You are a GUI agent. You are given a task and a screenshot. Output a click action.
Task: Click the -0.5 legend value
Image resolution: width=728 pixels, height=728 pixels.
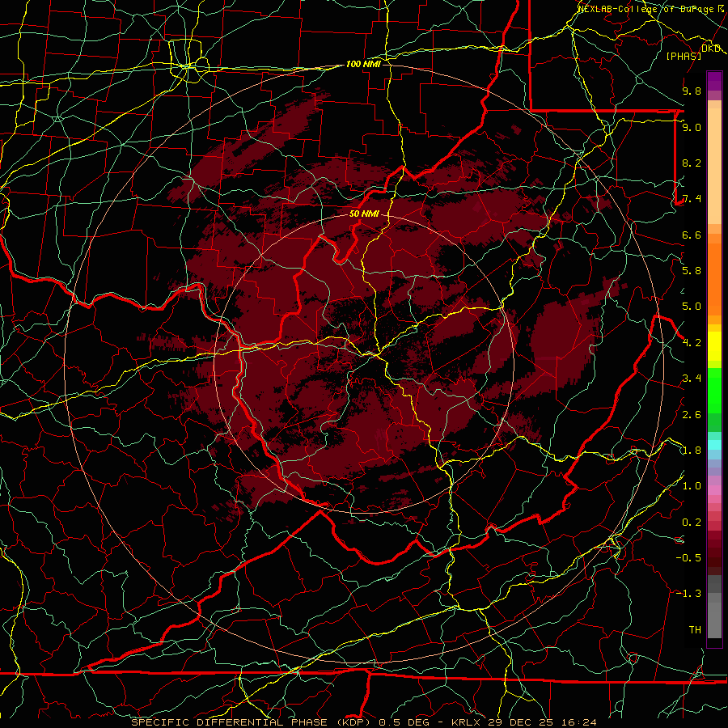pyautogui.click(x=688, y=558)
